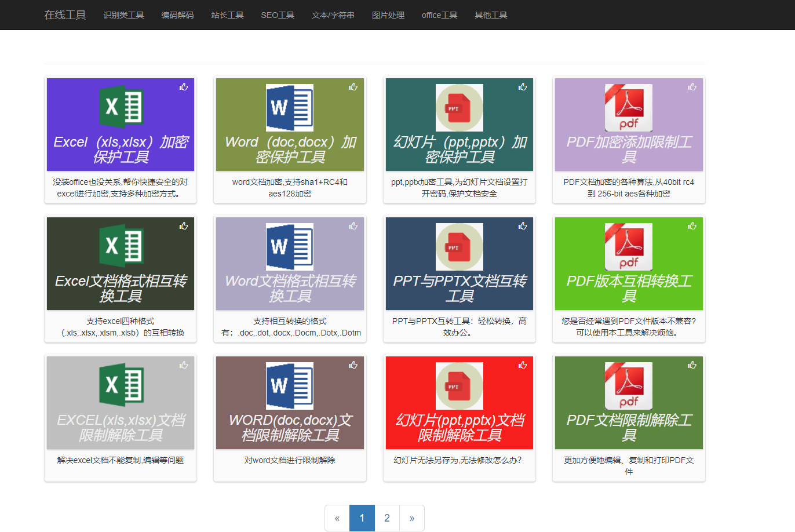The width and height of the screenshot is (795, 532).
Task: Open the Excel（xls,xlsx）加密保护工具 title link
Action: coord(121,150)
